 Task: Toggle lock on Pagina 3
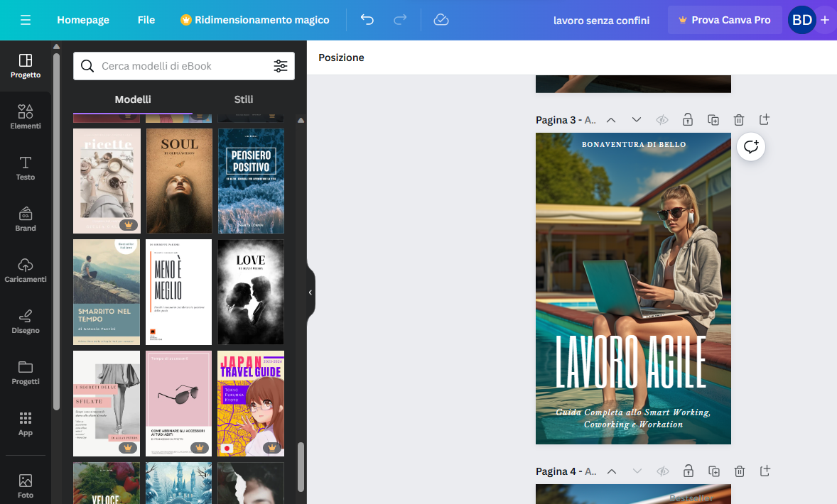[688, 120]
